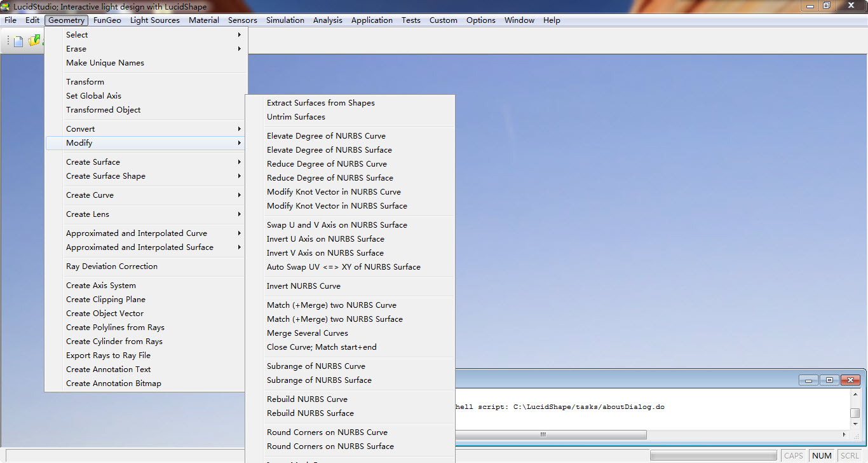The height and width of the screenshot is (463, 868).
Task: Choose Transform in Geometry menu
Action: pyautogui.click(x=146, y=82)
